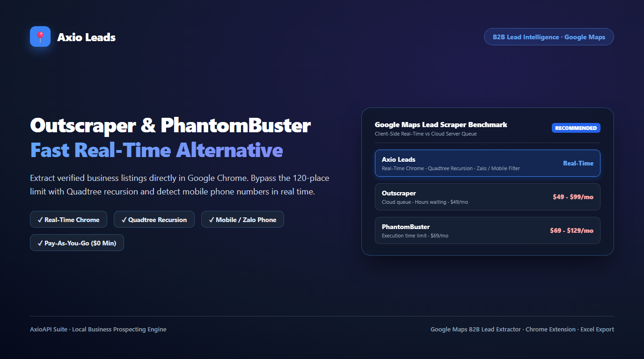This screenshot has width=644, height=359.
Task: Click the Real-Time label in Axio row
Action: (578, 163)
